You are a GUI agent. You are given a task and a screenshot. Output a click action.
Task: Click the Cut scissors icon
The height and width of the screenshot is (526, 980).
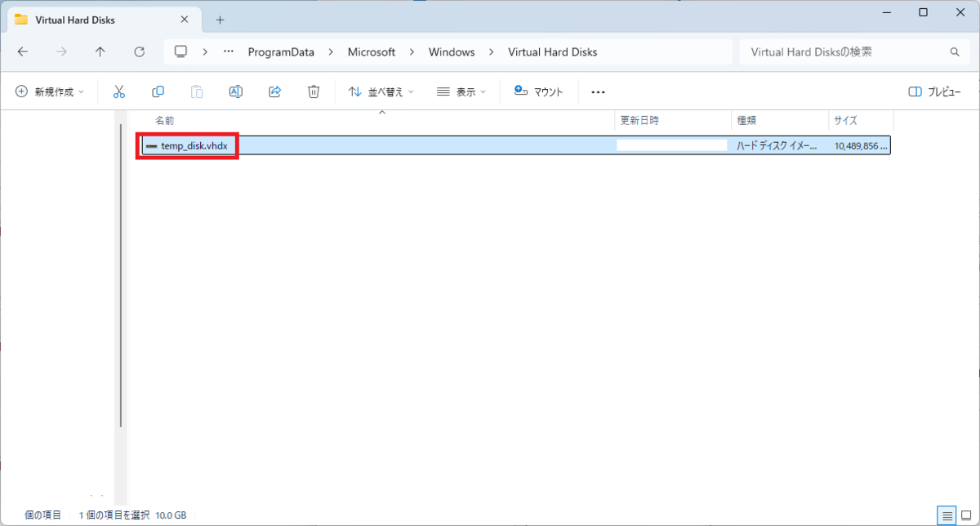tap(119, 91)
